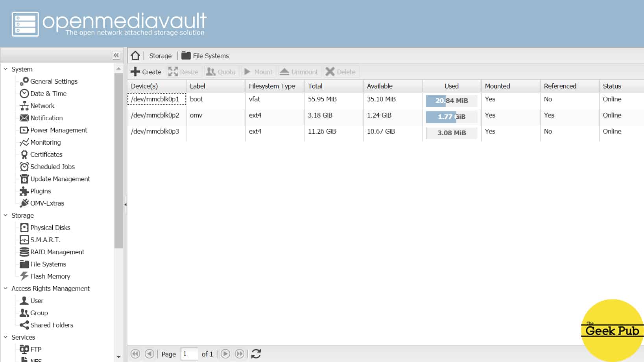This screenshot has height=362, width=644.
Task: Click the Used space bar for /dev/mmcblk0p1
Action: tap(451, 100)
